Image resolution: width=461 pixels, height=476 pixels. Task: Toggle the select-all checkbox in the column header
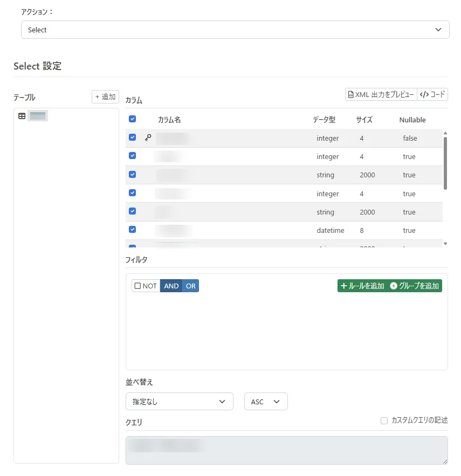pos(132,119)
